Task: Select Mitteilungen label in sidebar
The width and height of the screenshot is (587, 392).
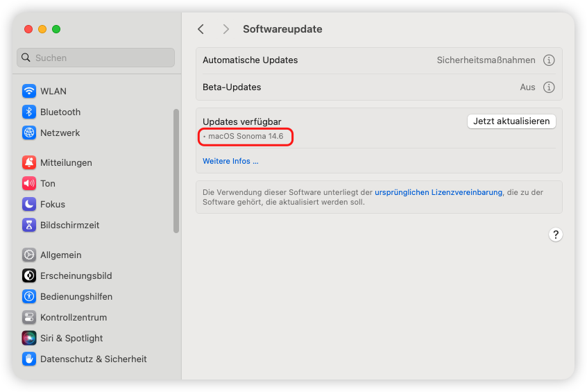Action: click(66, 162)
